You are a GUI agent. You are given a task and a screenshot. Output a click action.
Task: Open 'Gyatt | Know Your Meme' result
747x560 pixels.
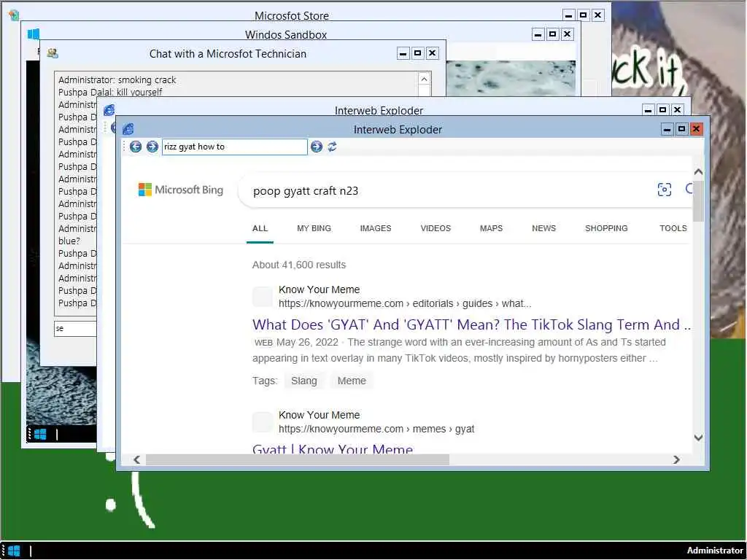click(333, 448)
